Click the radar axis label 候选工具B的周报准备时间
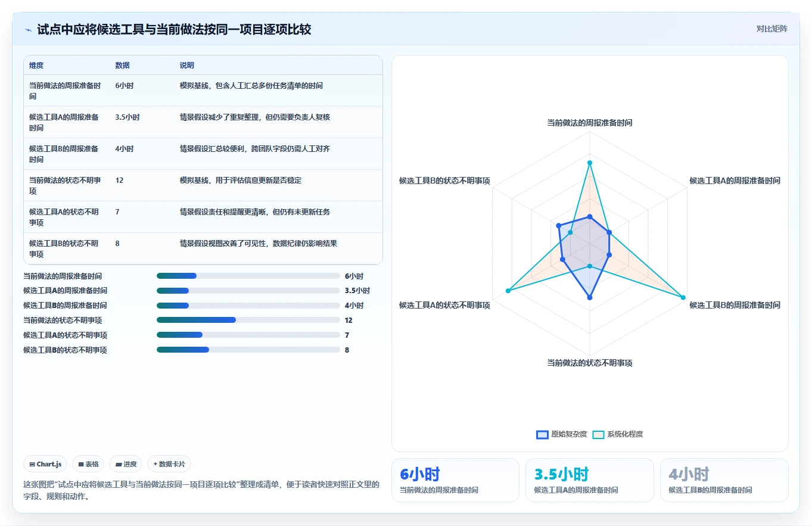Screen dimensions: 812x526 [x=735, y=305]
